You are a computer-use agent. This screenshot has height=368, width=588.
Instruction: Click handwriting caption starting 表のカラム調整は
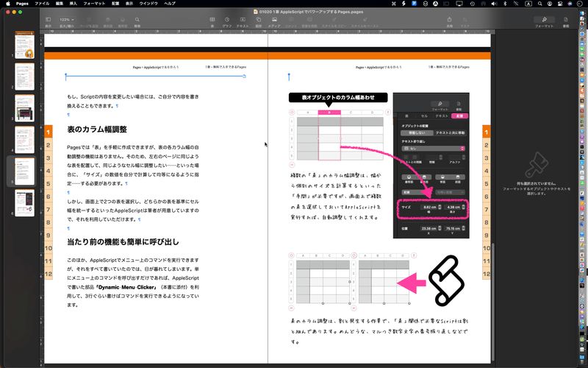(379, 332)
